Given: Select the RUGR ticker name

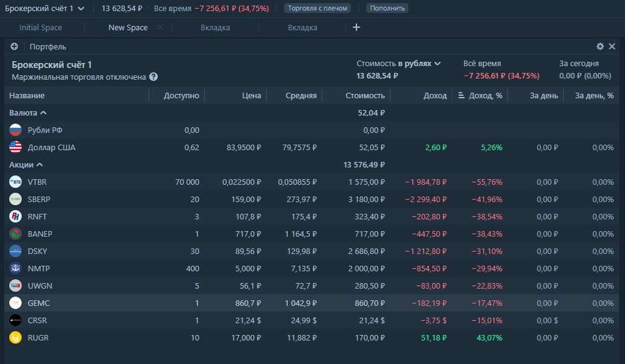Looking at the screenshot, I should (38, 337).
